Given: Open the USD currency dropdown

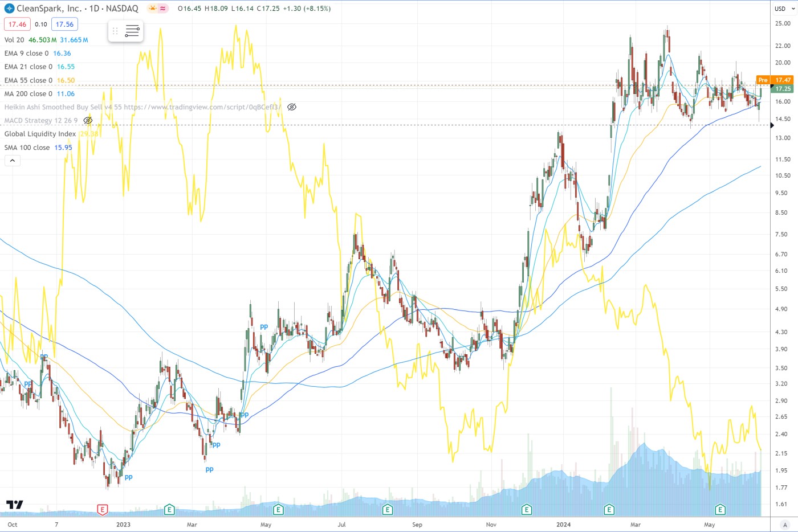Looking at the screenshot, I should click(783, 9).
